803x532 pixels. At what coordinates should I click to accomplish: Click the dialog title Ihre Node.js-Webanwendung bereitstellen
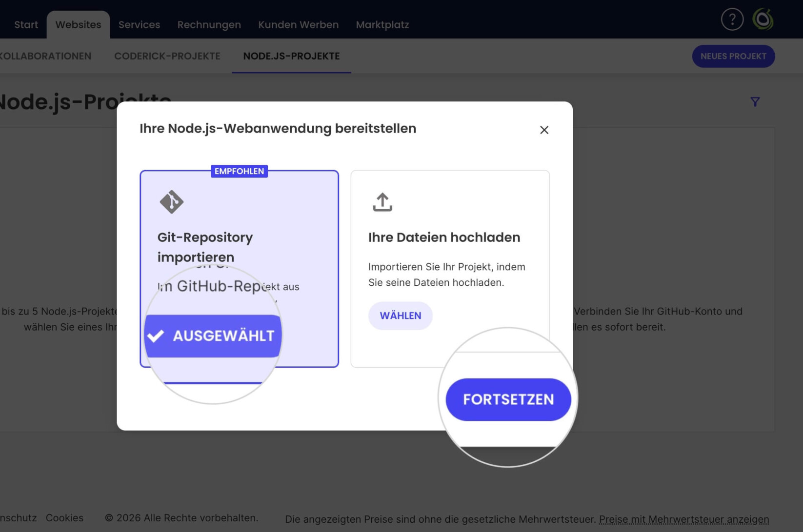tap(278, 128)
